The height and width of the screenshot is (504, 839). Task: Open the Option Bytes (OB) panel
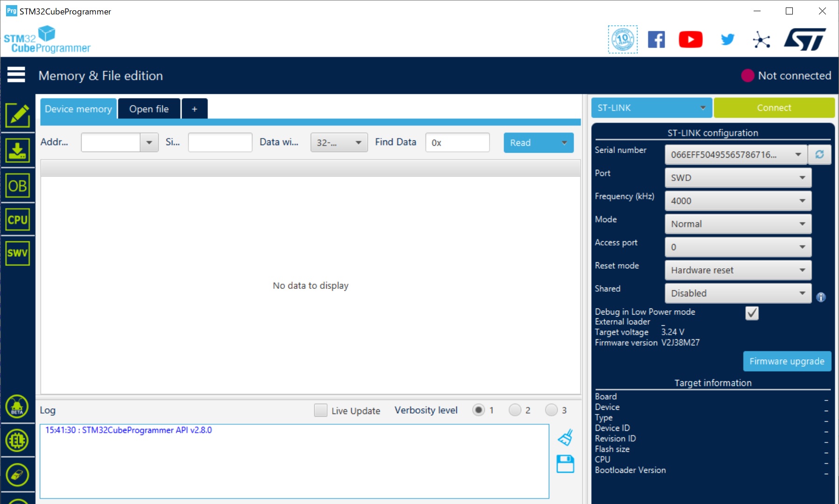[x=18, y=186]
